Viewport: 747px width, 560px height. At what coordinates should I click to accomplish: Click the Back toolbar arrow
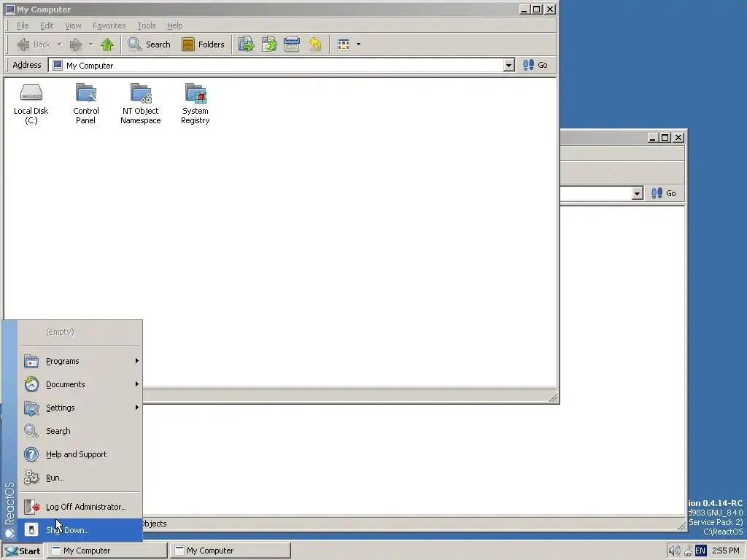tap(34, 44)
